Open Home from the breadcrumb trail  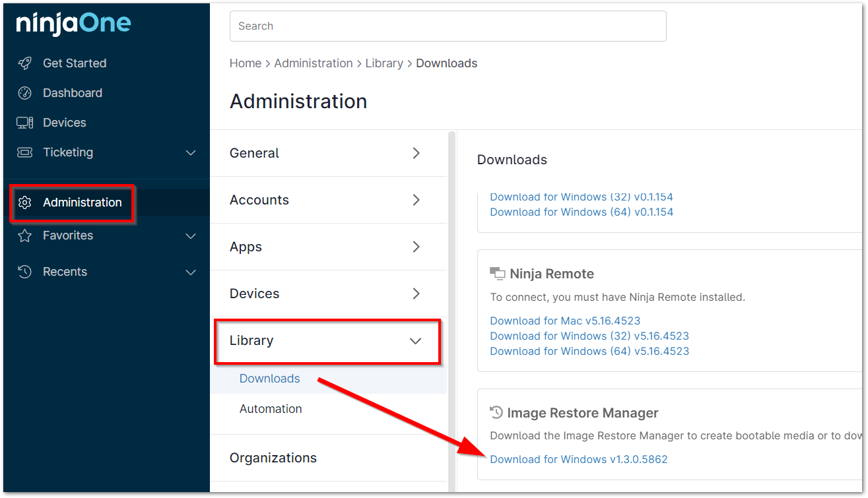pyautogui.click(x=245, y=63)
